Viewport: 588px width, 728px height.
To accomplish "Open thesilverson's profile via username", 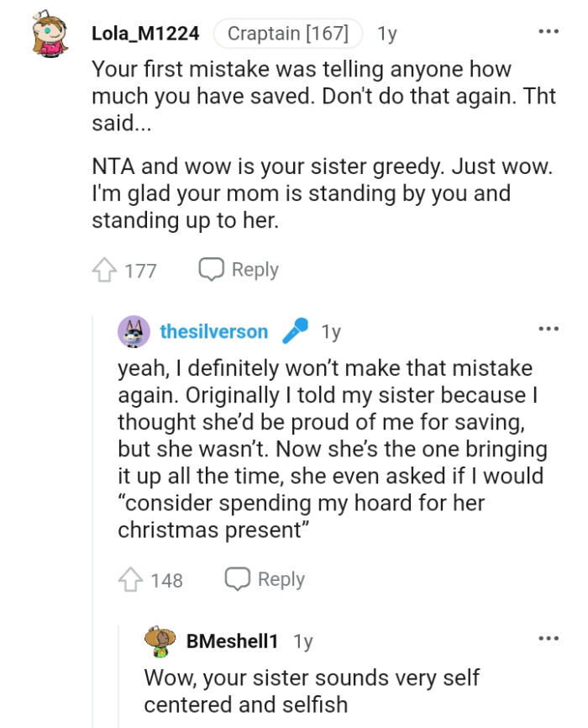I will coord(214,331).
